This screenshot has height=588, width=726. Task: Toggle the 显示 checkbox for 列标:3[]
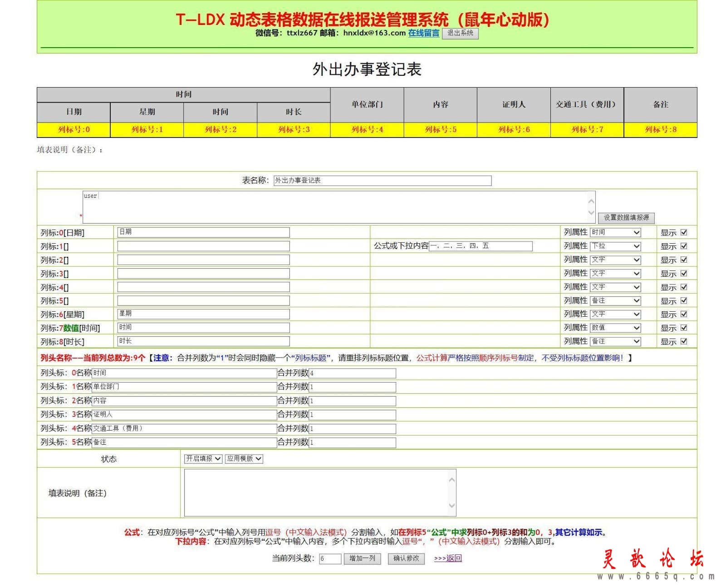(x=684, y=273)
